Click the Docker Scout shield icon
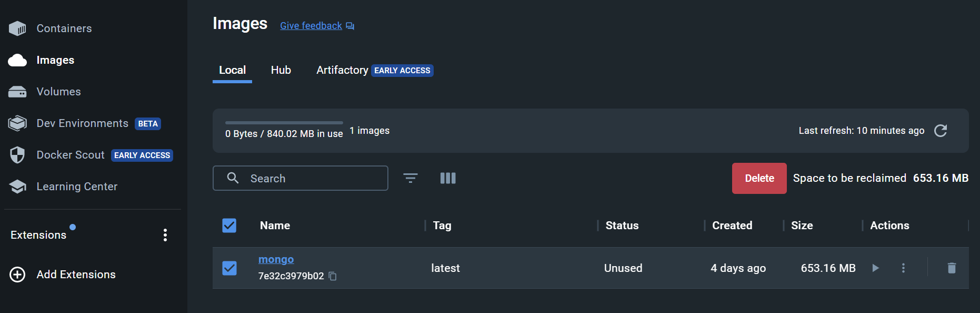 click(17, 155)
